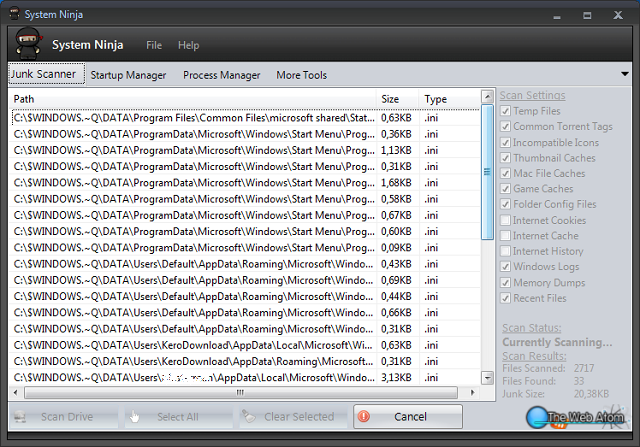
Task: Toggle the Recent Files checkbox
Action: [505, 298]
